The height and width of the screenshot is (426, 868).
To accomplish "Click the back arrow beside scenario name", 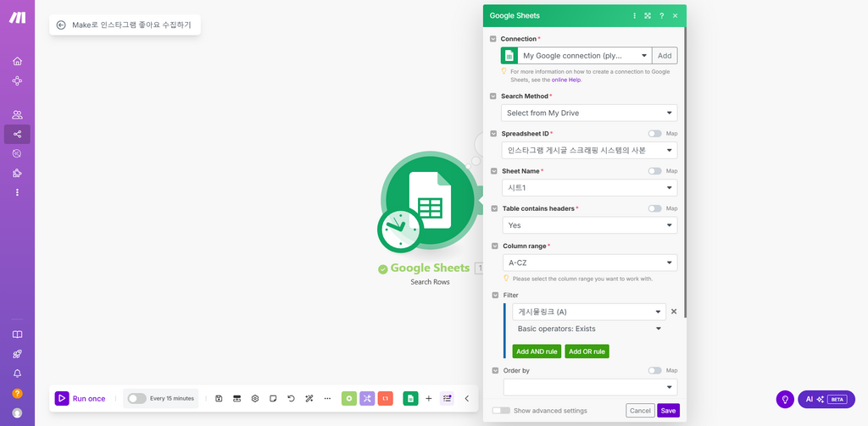I will pyautogui.click(x=61, y=25).
